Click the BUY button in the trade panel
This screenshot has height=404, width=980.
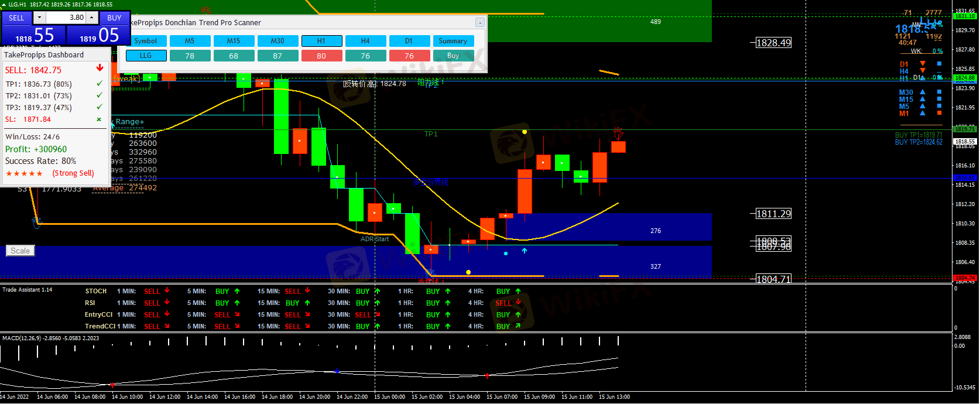coord(114,18)
